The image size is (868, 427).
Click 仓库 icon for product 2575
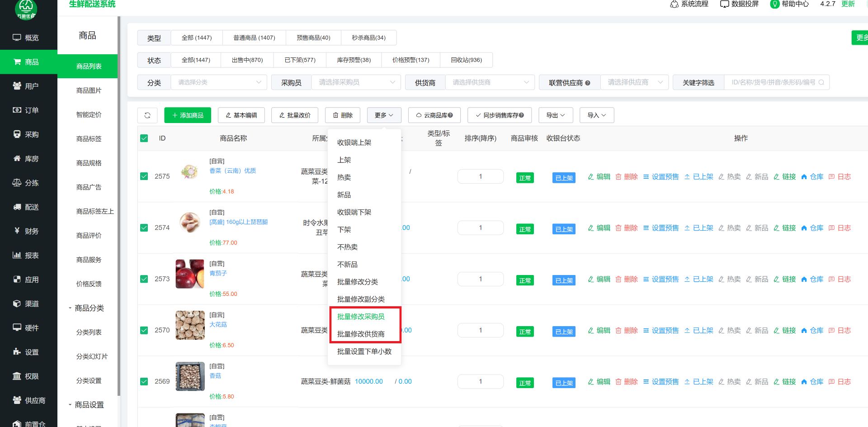pos(812,176)
